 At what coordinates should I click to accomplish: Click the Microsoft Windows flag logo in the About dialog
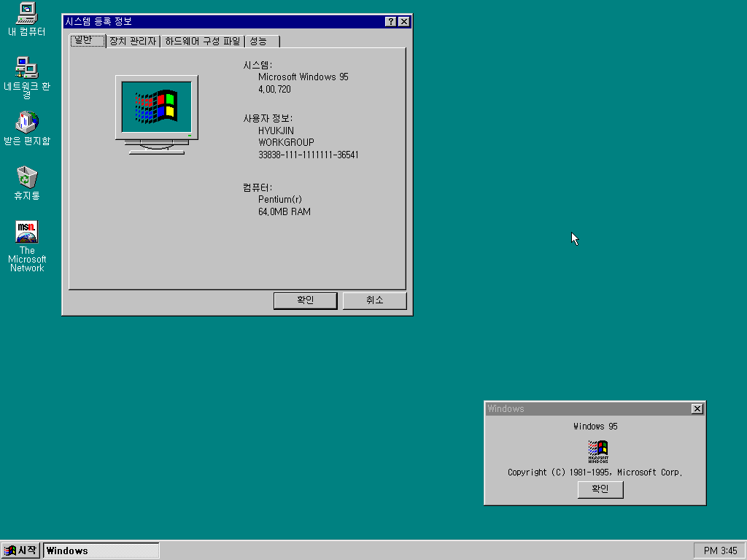pyautogui.click(x=598, y=451)
